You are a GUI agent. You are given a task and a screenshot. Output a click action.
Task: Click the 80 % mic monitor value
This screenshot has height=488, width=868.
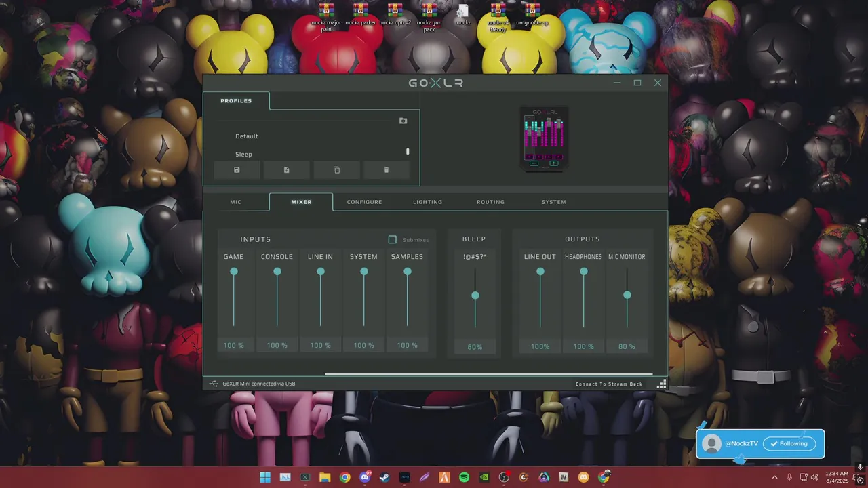tap(627, 346)
